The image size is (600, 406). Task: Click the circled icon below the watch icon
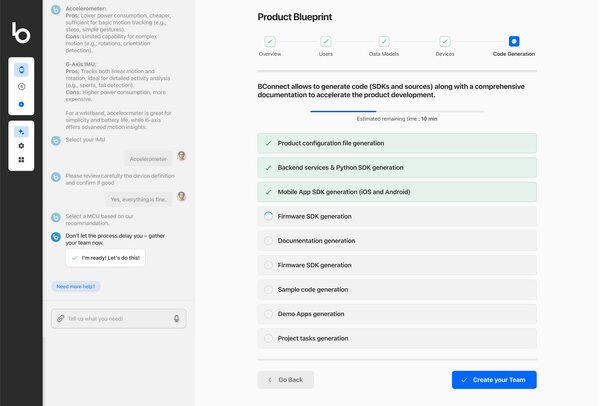21,87
